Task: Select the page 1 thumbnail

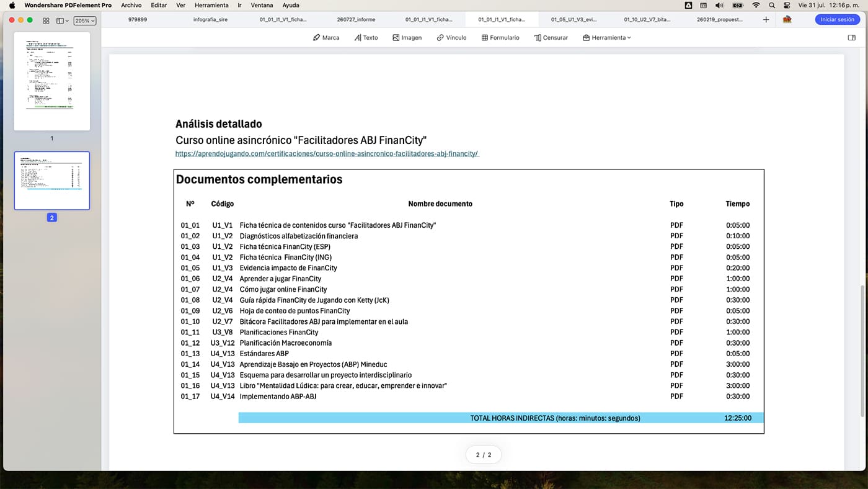Action: (x=52, y=81)
